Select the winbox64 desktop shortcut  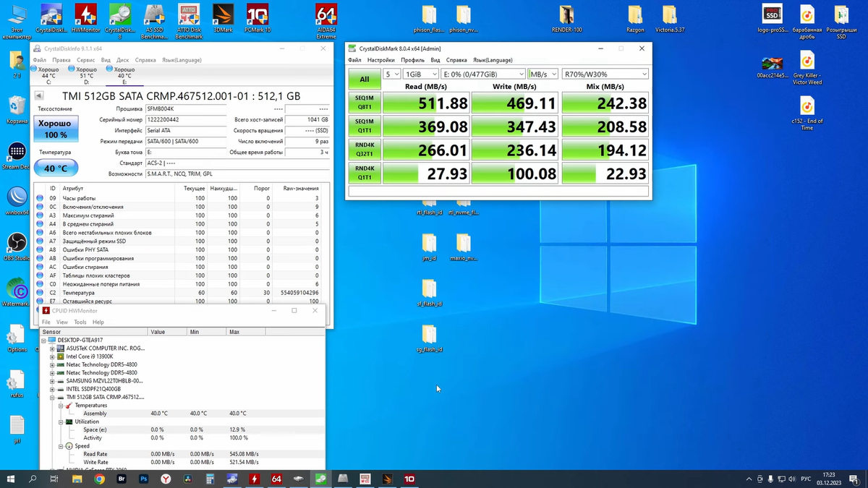click(17, 201)
